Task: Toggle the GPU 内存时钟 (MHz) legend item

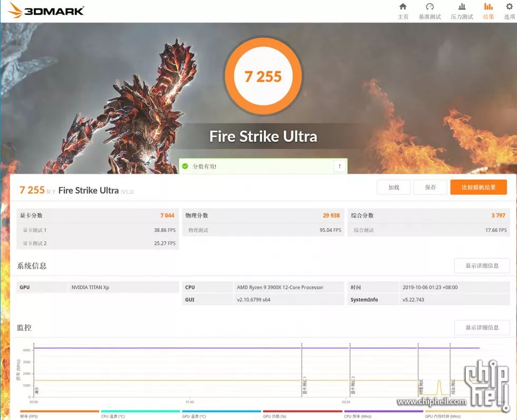Action: (x=465, y=414)
